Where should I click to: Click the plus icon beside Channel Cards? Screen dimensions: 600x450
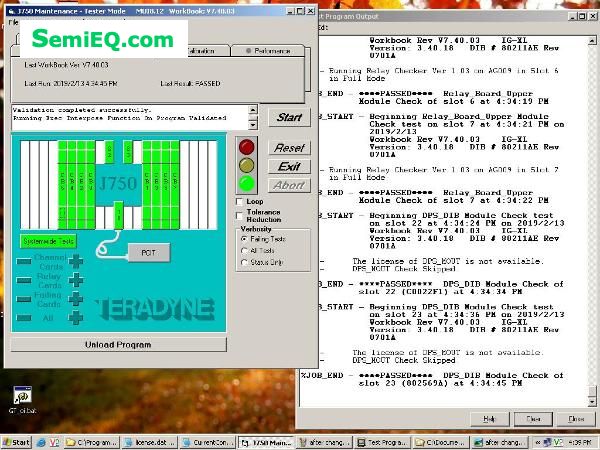click(76, 261)
